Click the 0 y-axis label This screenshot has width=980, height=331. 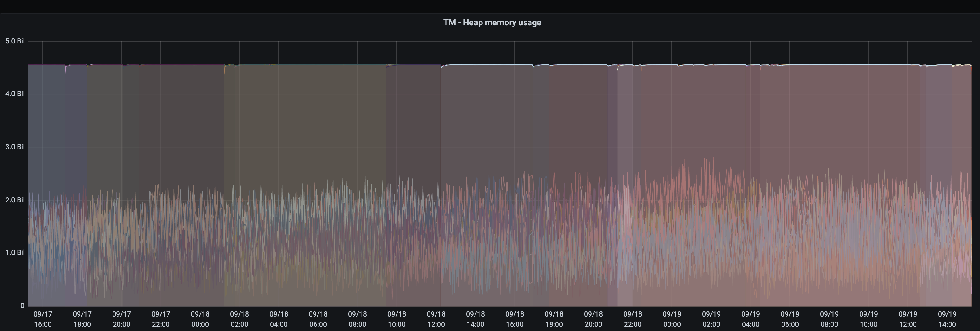point(22,306)
